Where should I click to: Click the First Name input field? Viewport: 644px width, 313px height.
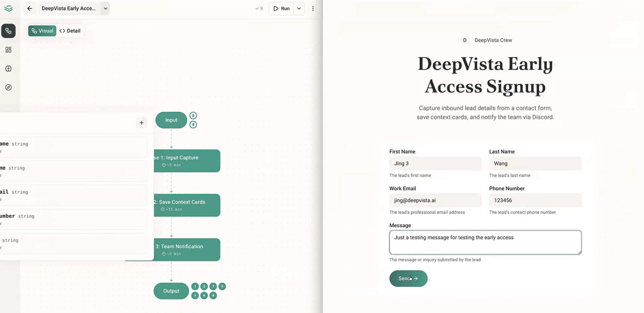coord(435,163)
